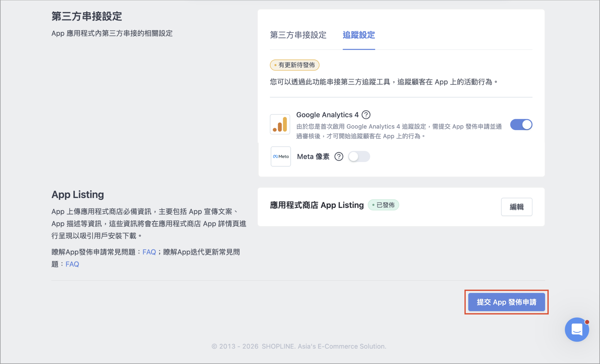Click the 由於您是首次啟用 Google Analytics description
This screenshot has width=600, height=364.
[399, 131]
